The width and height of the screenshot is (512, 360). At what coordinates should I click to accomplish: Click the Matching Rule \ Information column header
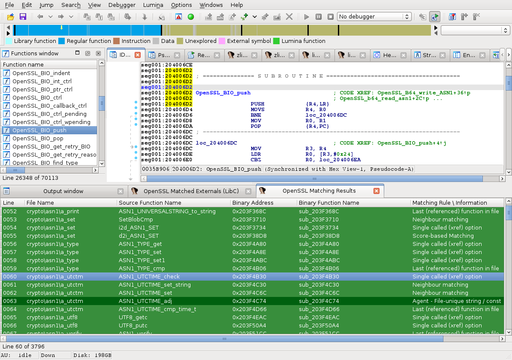point(457,203)
